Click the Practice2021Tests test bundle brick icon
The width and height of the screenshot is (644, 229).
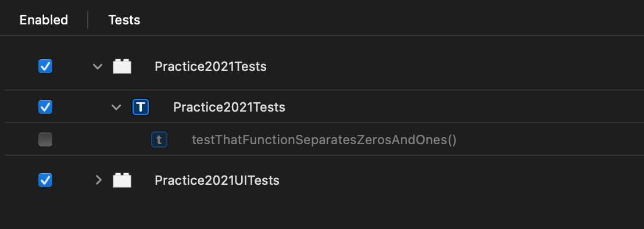coord(122,66)
